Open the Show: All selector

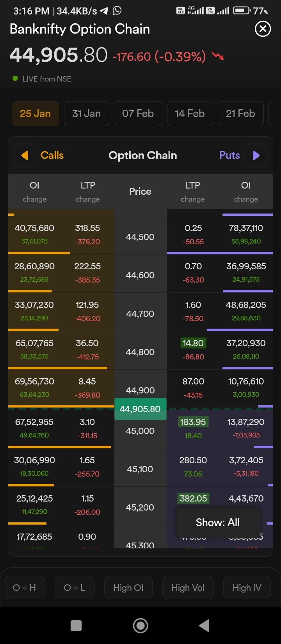(x=218, y=522)
